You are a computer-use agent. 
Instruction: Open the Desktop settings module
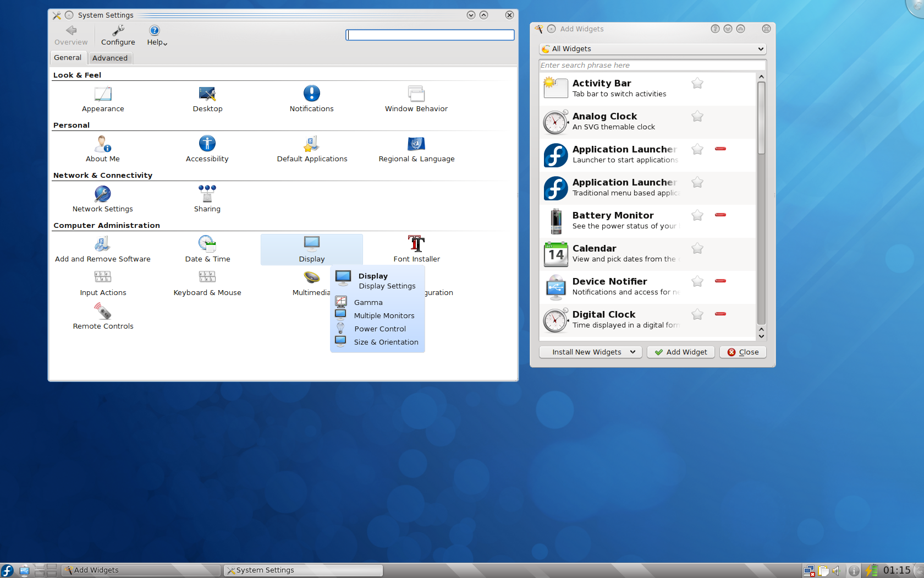[x=207, y=99]
